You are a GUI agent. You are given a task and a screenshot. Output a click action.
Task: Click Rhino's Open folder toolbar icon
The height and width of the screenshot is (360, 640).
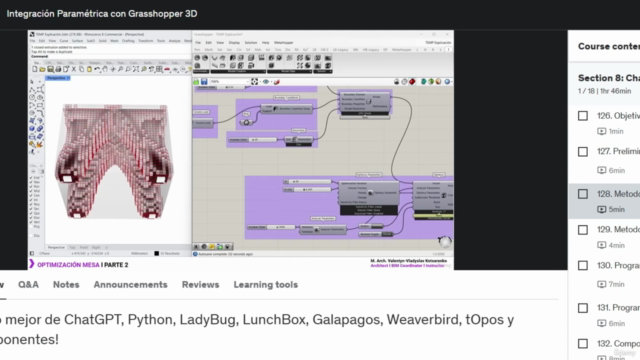point(42,69)
